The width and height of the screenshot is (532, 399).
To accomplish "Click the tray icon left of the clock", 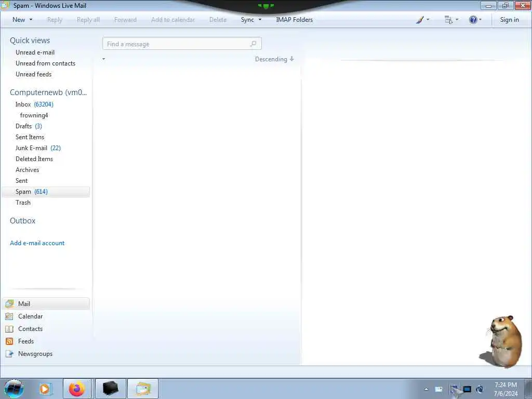I will point(480,389).
